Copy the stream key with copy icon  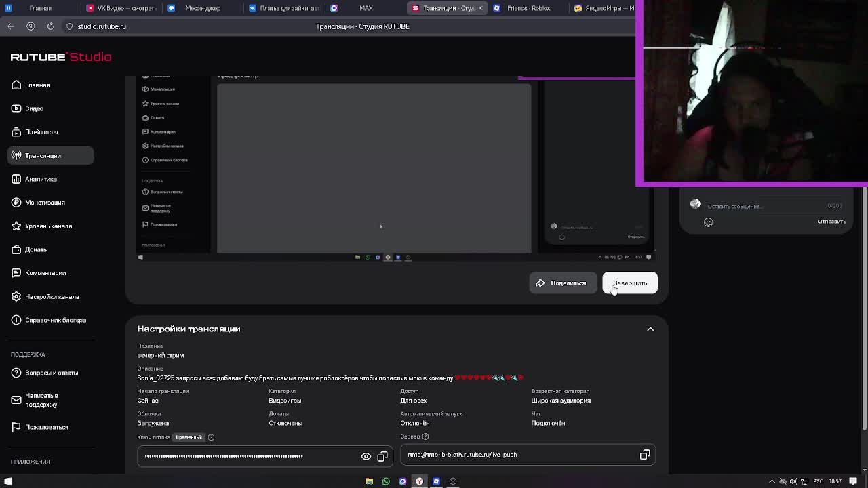tap(382, 456)
